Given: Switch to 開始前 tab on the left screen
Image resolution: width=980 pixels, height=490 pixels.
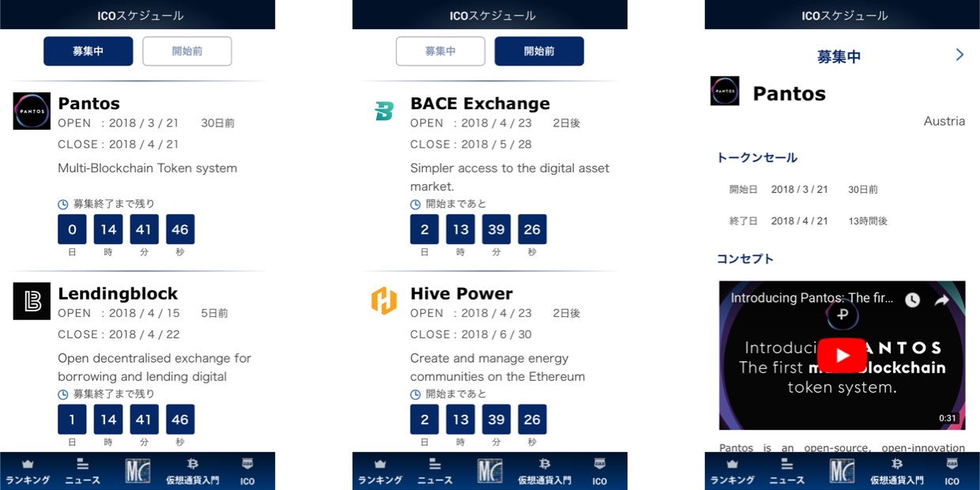Looking at the screenshot, I should click(x=187, y=51).
